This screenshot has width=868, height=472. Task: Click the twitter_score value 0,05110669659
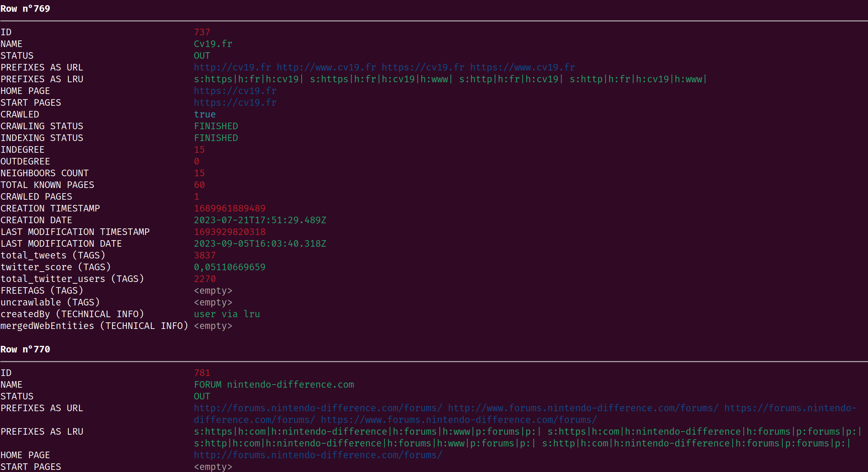pos(229,267)
